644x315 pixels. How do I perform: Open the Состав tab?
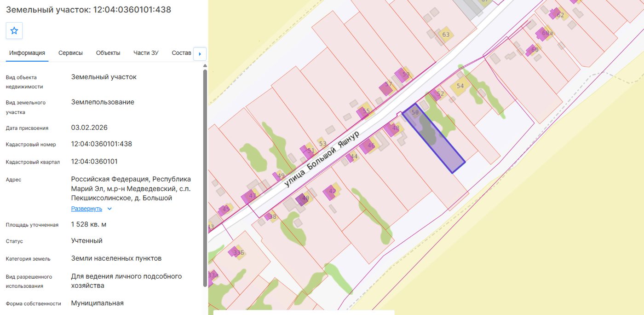(x=181, y=53)
